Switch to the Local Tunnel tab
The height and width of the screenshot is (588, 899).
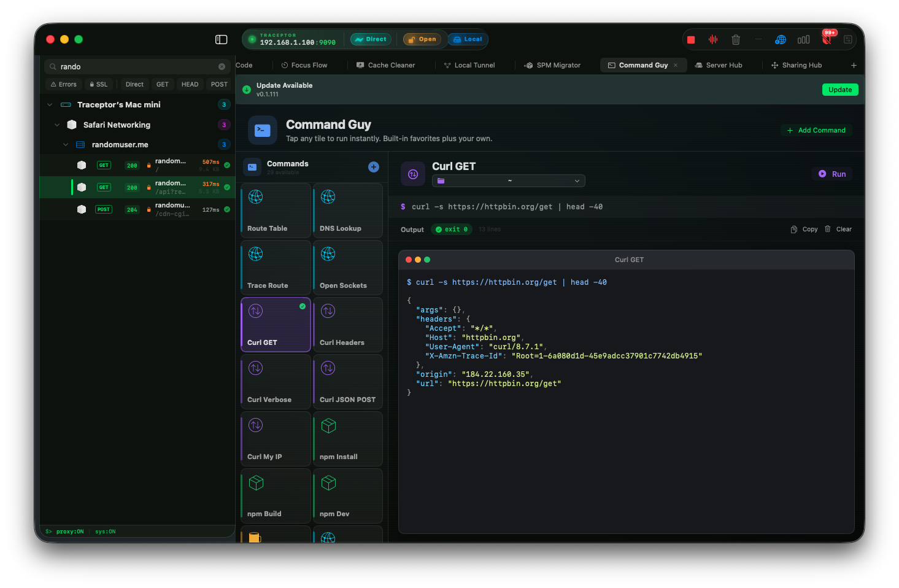pos(469,65)
